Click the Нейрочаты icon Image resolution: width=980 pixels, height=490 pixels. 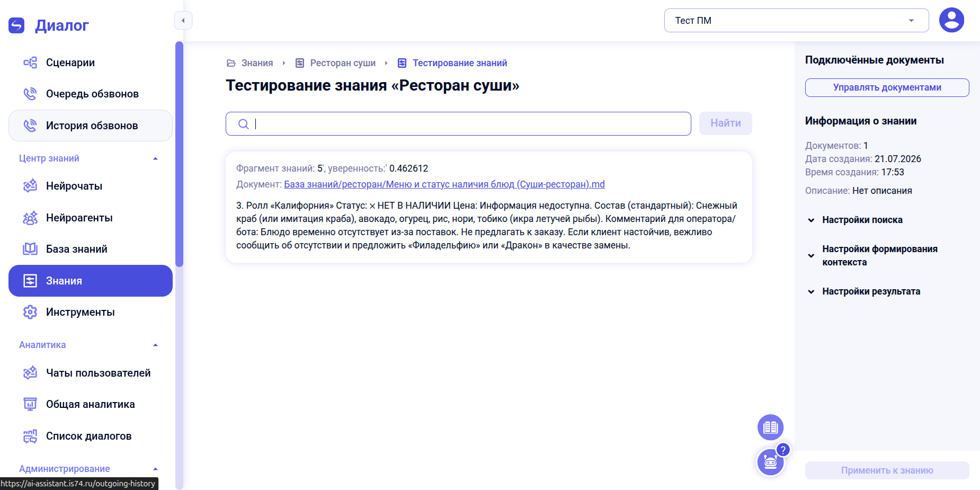pyautogui.click(x=30, y=186)
